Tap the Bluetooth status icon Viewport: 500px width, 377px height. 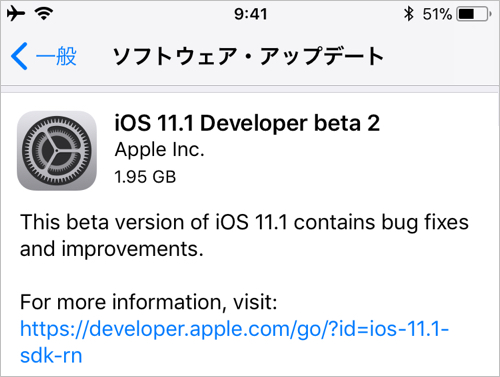(409, 14)
